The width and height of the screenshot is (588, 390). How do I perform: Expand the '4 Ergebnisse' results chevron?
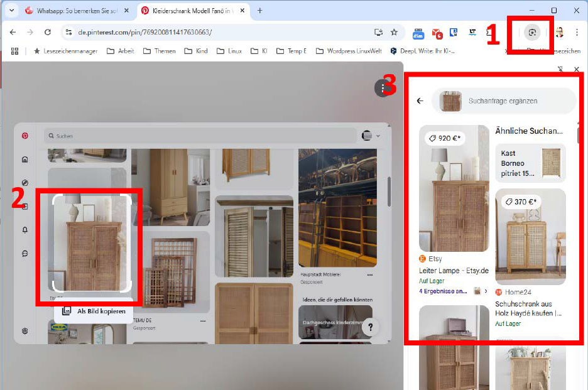click(486, 291)
